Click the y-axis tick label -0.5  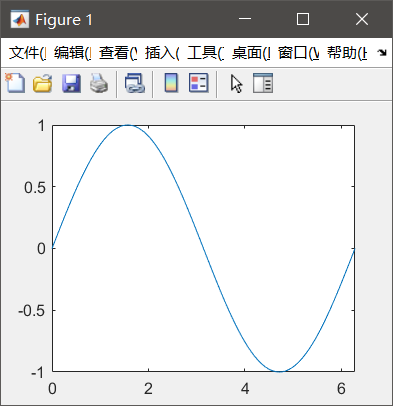tap(32, 311)
